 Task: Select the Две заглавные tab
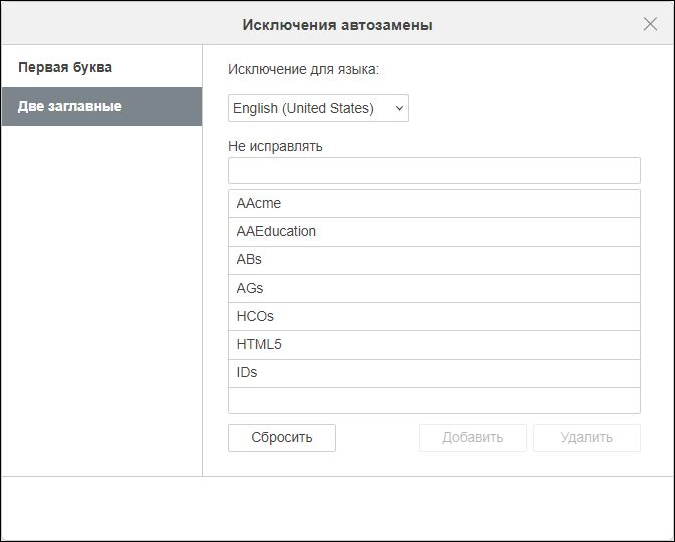[x=102, y=106]
